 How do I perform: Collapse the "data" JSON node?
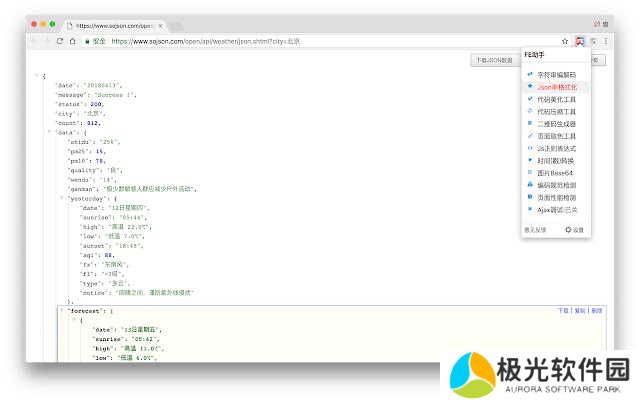click(49, 131)
